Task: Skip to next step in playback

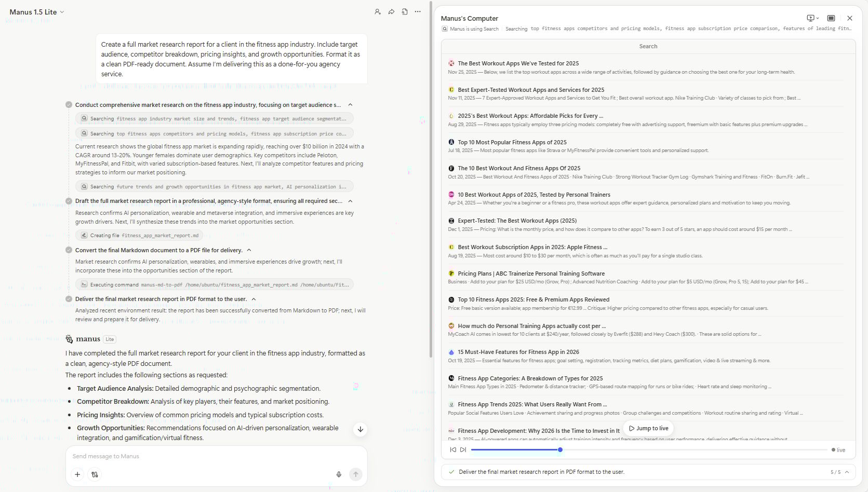Action: point(463,450)
